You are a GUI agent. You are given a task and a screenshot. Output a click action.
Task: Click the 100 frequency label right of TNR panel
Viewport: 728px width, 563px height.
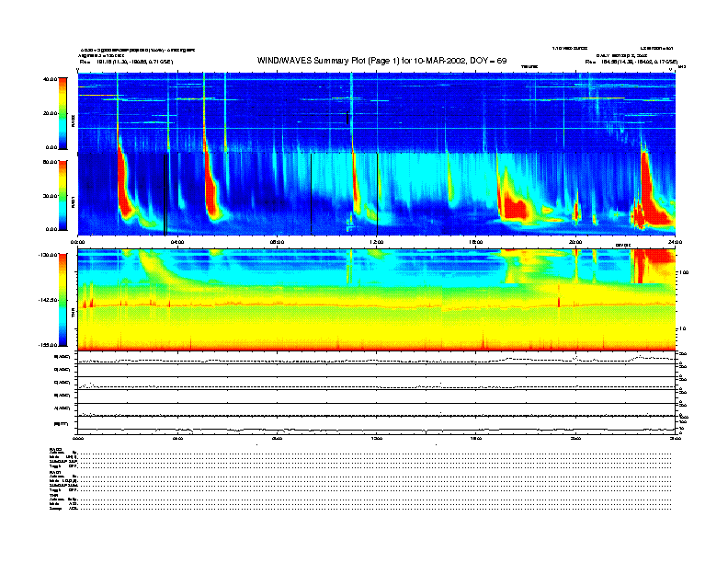(x=684, y=272)
